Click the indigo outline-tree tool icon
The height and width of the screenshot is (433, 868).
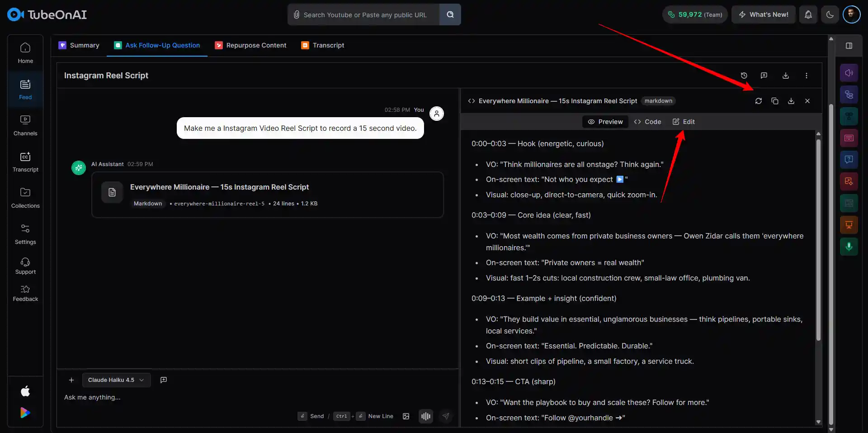849,95
